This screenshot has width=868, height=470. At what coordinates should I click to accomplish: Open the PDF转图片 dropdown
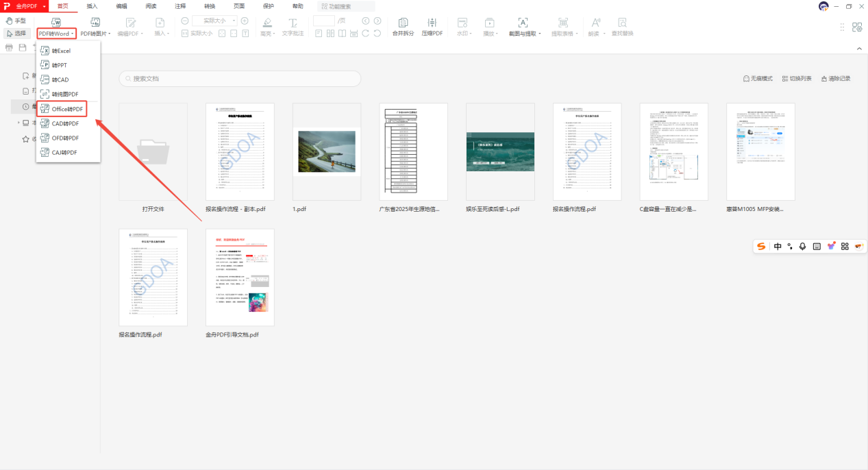tap(97, 33)
